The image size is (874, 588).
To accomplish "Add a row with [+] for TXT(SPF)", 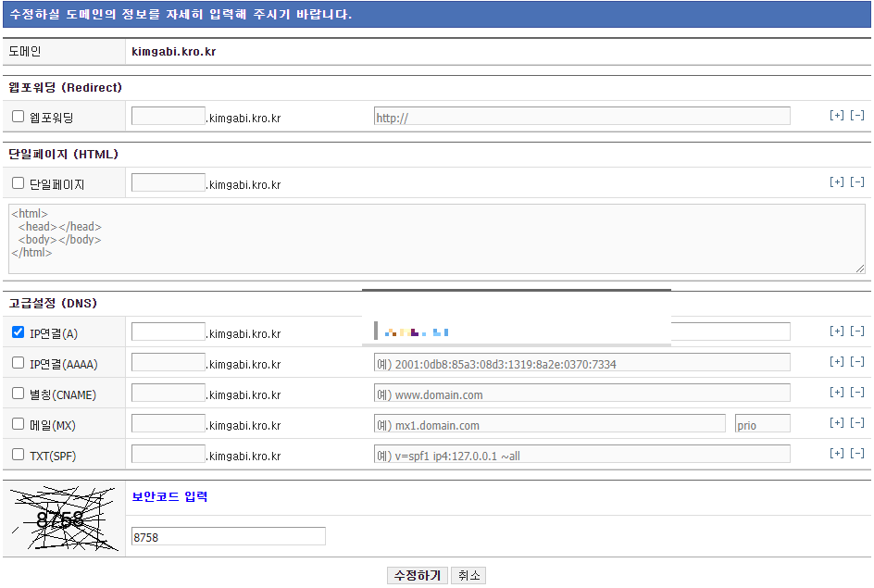I will coord(837,454).
